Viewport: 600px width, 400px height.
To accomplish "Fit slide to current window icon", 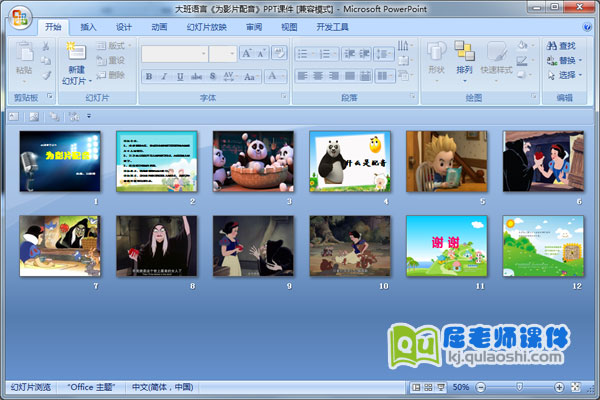I will click(x=576, y=387).
